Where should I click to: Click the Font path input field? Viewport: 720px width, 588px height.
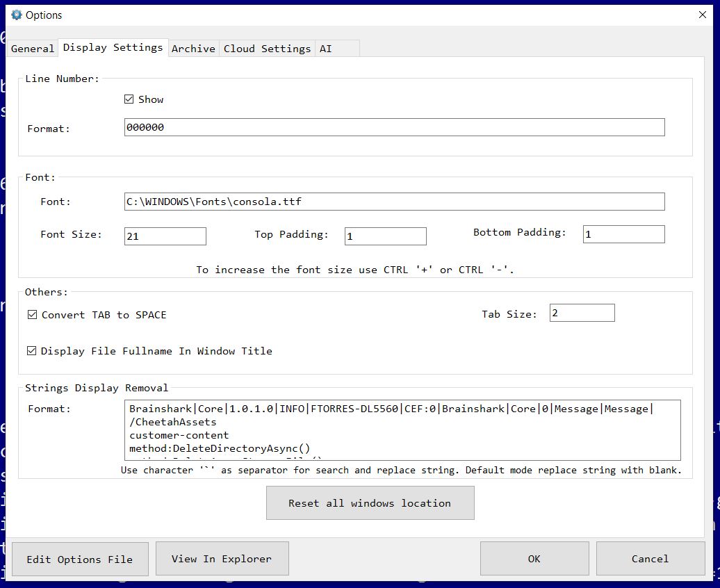395,202
